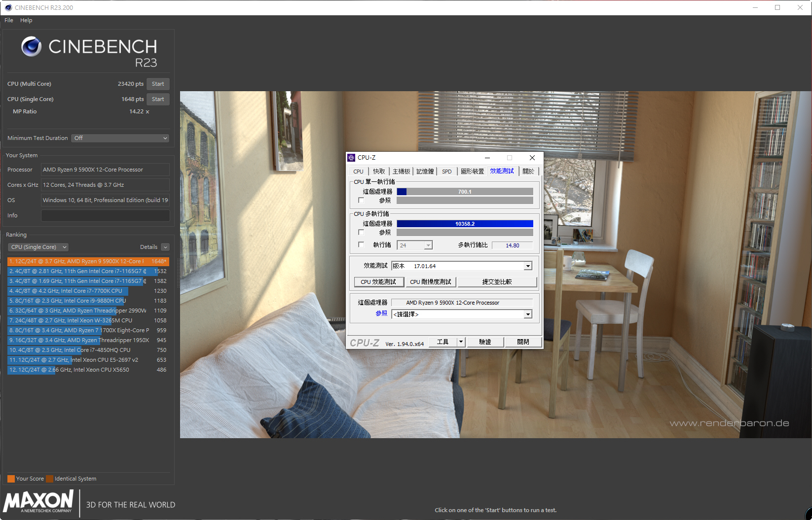This screenshot has width=812, height=520.
Task: Expand the ranking Details dropdown arrow
Action: tap(165, 247)
